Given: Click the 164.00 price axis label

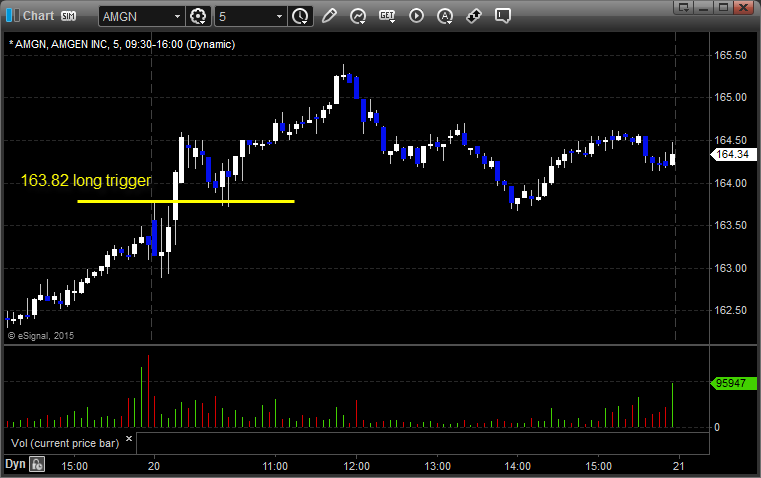Looking at the screenshot, I should coord(730,183).
